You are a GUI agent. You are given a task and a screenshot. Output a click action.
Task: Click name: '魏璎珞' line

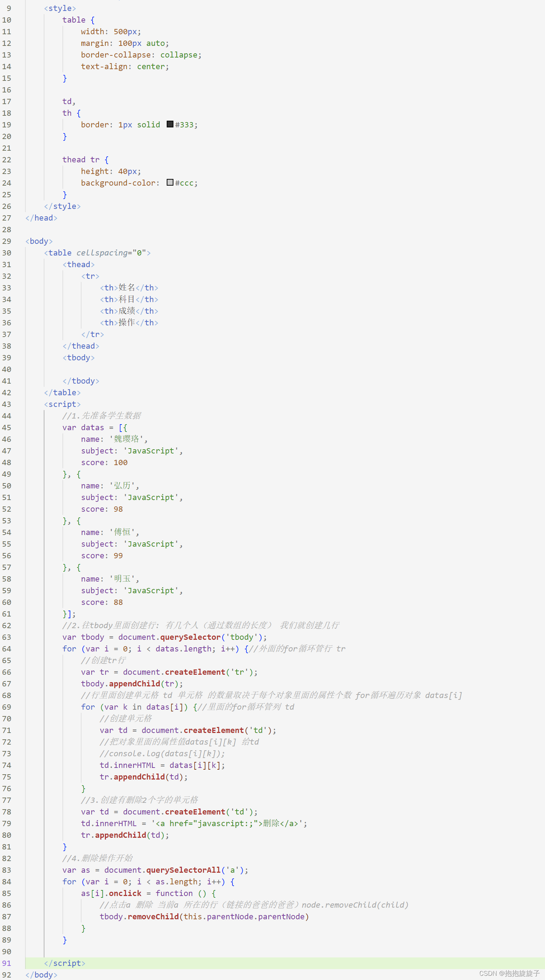point(114,439)
